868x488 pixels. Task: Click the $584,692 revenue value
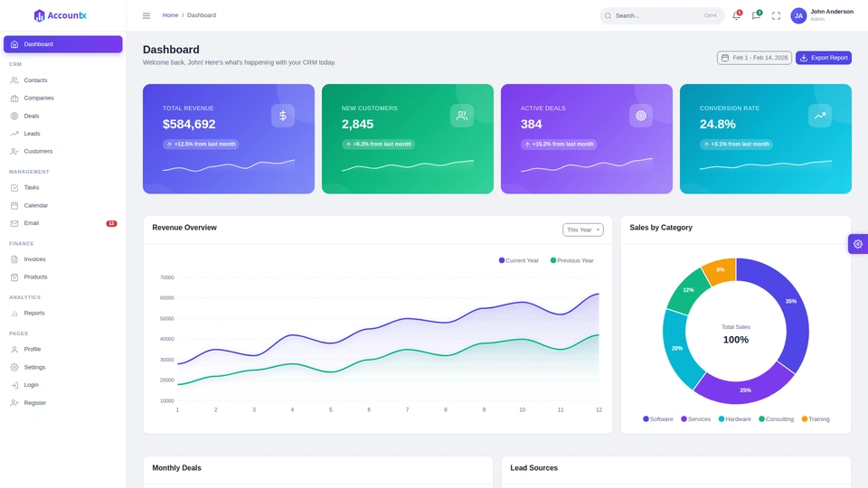[x=189, y=125]
